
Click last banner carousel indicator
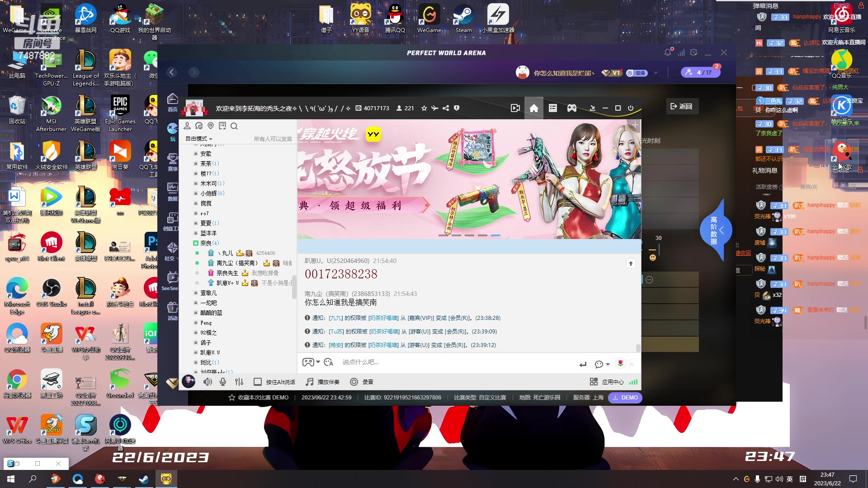pyautogui.click(x=496, y=235)
